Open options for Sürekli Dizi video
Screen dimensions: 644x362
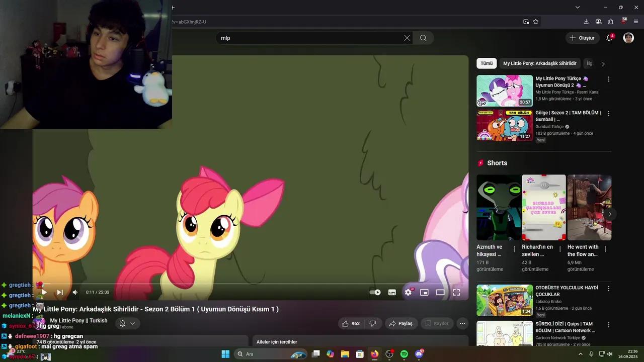coord(609,325)
